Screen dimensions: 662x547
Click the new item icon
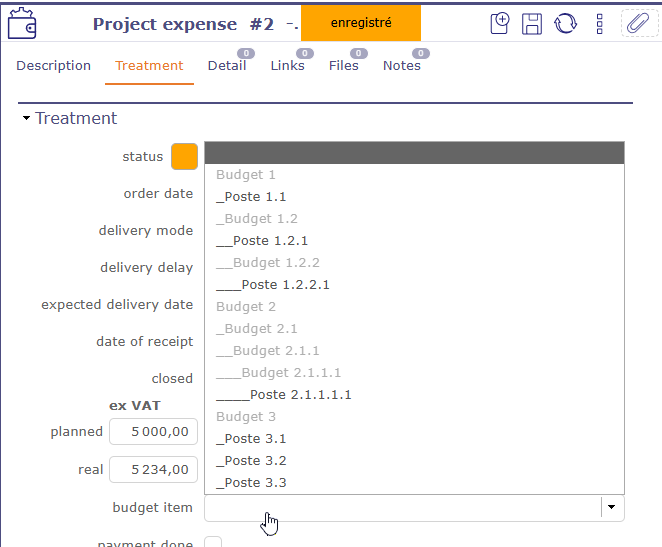pyautogui.click(x=501, y=23)
